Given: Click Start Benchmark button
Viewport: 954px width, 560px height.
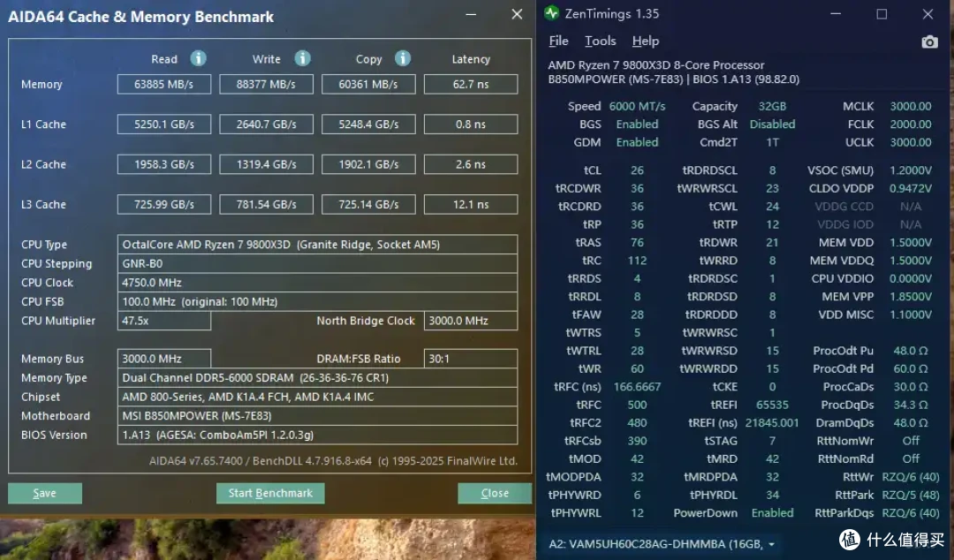Looking at the screenshot, I should pyautogui.click(x=270, y=493).
